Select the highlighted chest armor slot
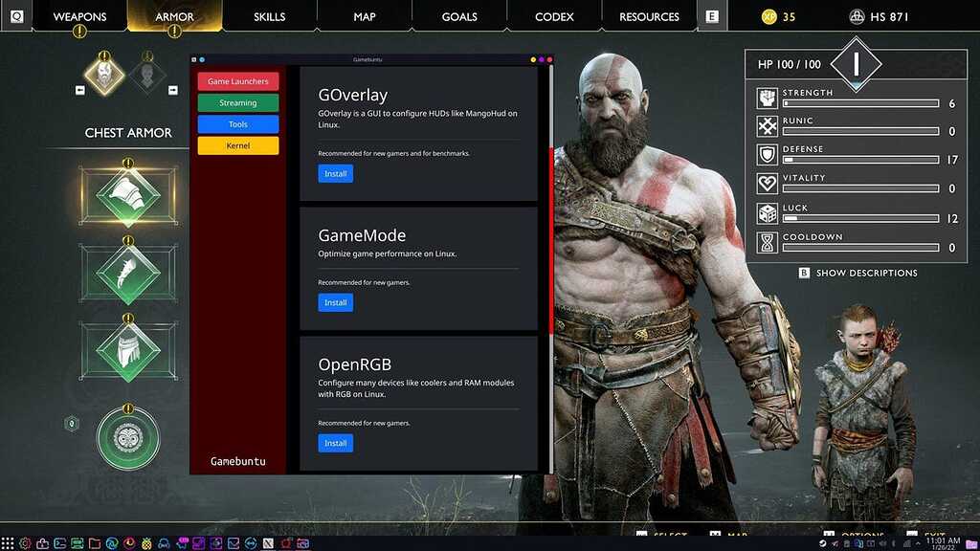 (x=127, y=195)
